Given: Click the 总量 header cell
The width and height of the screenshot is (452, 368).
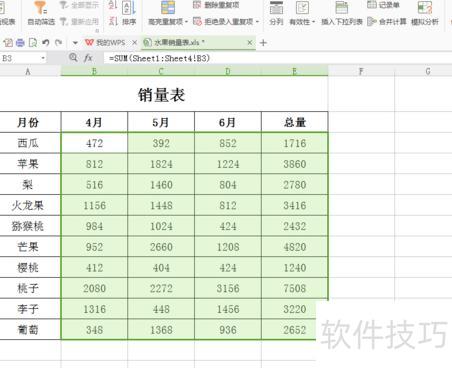Looking at the screenshot, I should point(295,122).
